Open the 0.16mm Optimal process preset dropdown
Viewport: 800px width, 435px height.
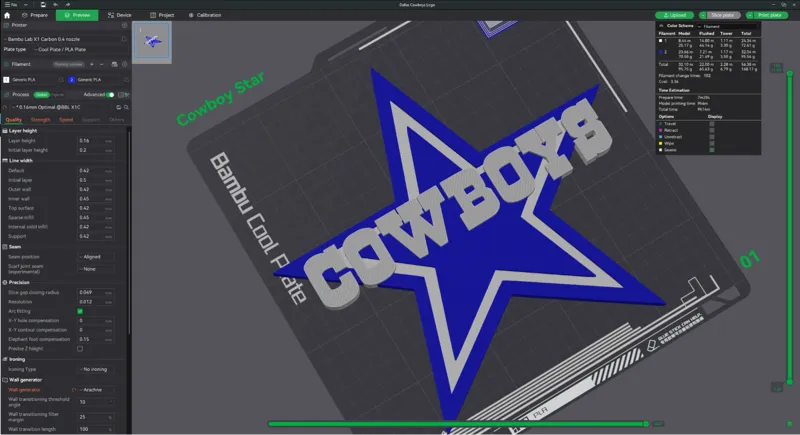point(61,108)
